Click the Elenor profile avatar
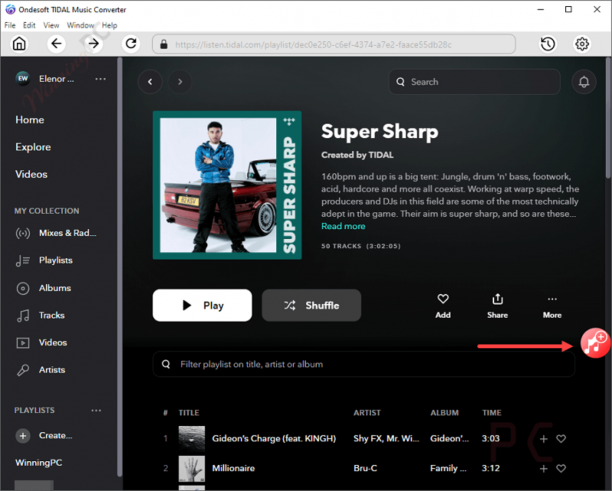Viewport: 612px width, 491px height. coord(23,78)
